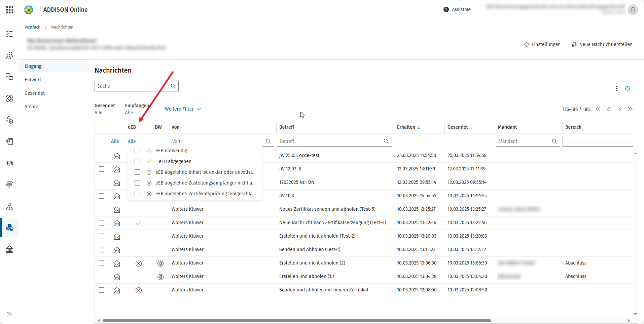This screenshot has height=324, width=644.
Task: Select the active Postfach mailbox sidebar icon
Action: click(9, 228)
